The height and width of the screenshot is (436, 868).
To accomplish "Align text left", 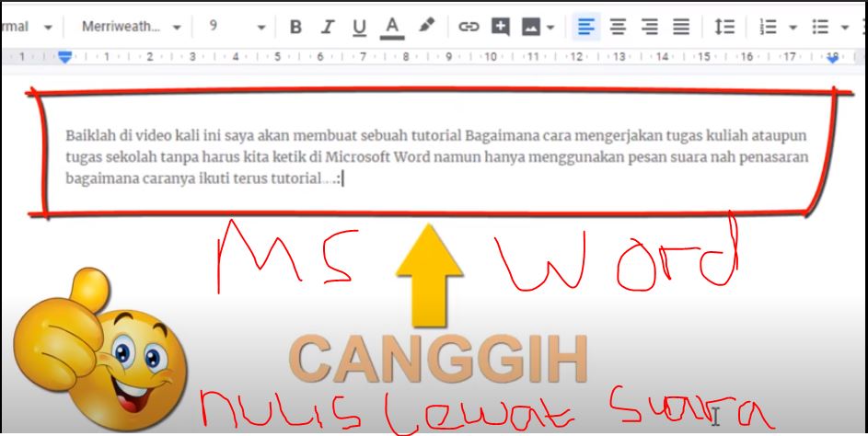I will coord(586,27).
